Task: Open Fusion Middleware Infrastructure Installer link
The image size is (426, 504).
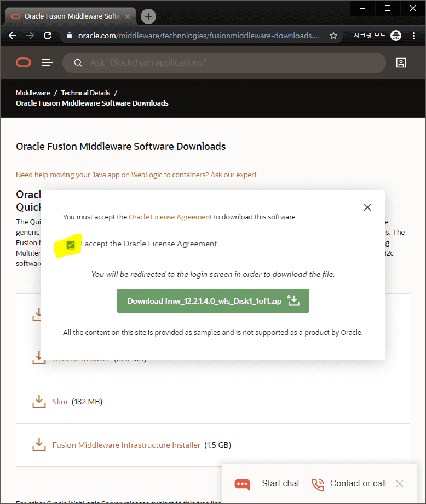Action: tap(126, 445)
